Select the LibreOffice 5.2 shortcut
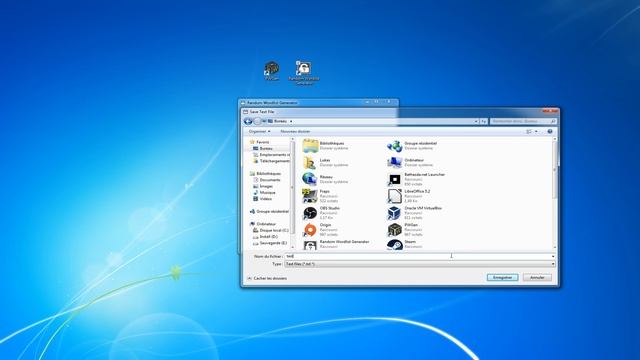 click(409, 196)
